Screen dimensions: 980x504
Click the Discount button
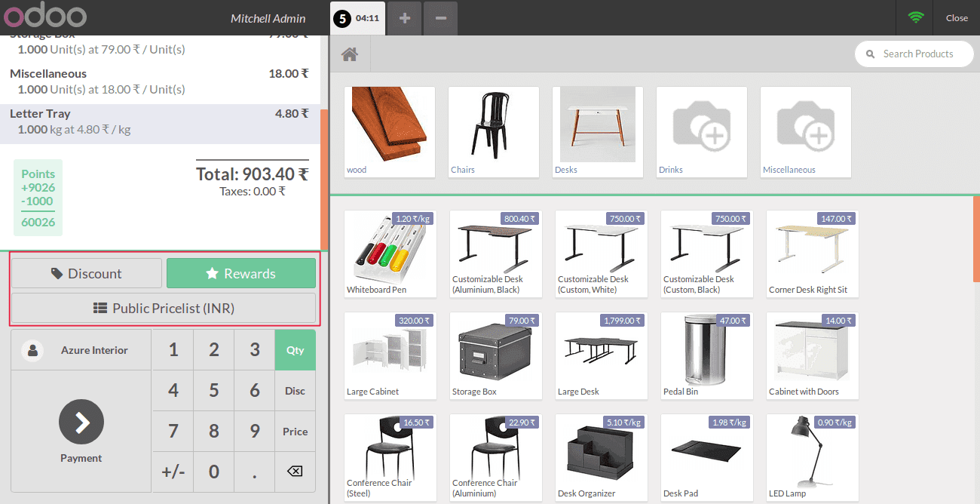tap(87, 273)
